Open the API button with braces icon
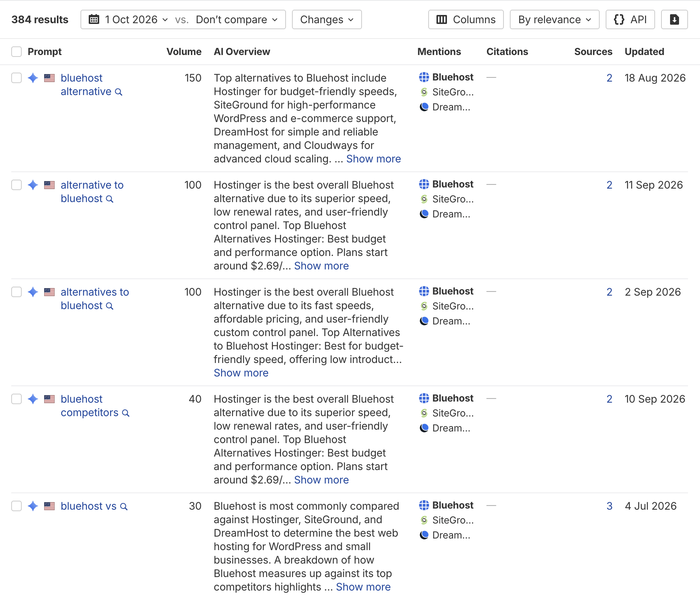This screenshot has height=598, width=700. coord(630,19)
